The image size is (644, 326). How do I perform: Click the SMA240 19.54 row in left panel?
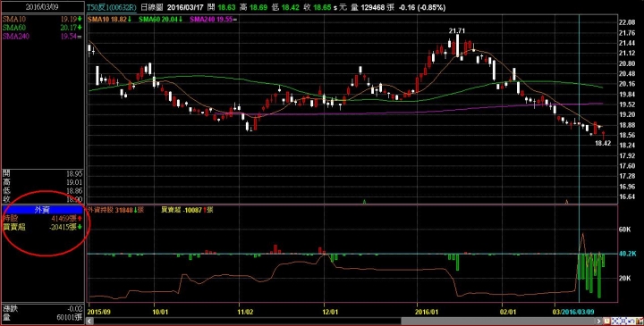pyautogui.click(x=42, y=36)
